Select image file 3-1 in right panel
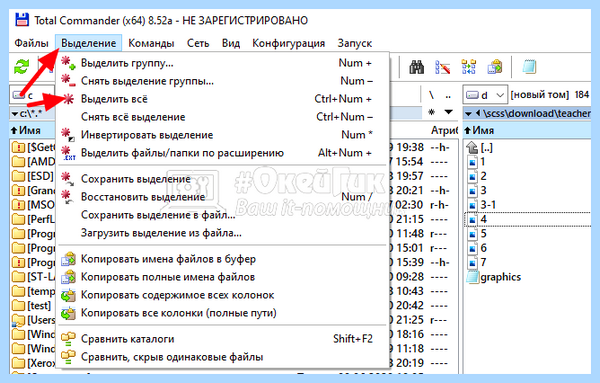This screenshot has width=600, height=383. click(x=482, y=205)
